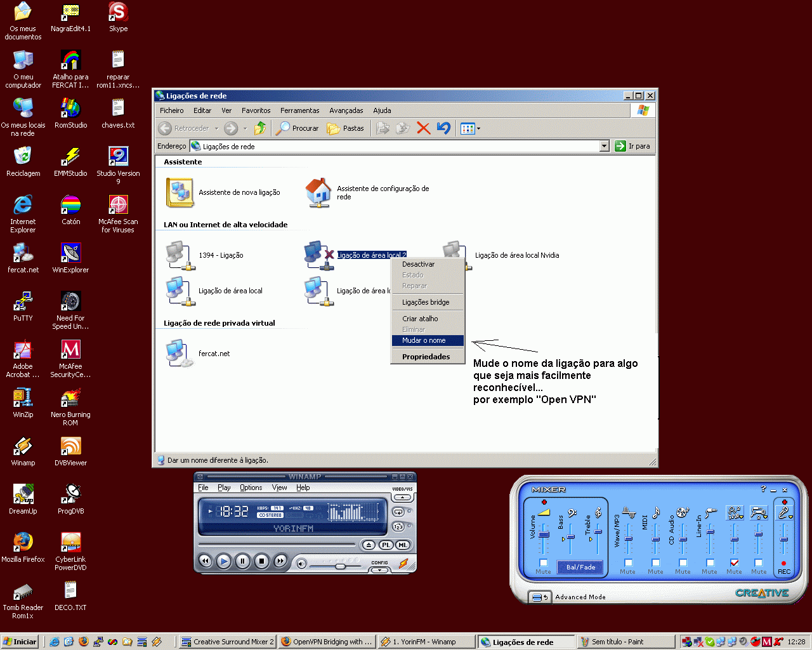Image resolution: width=812 pixels, height=650 pixels.
Task: Click the Winamp eject button
Action: (369, 545)
